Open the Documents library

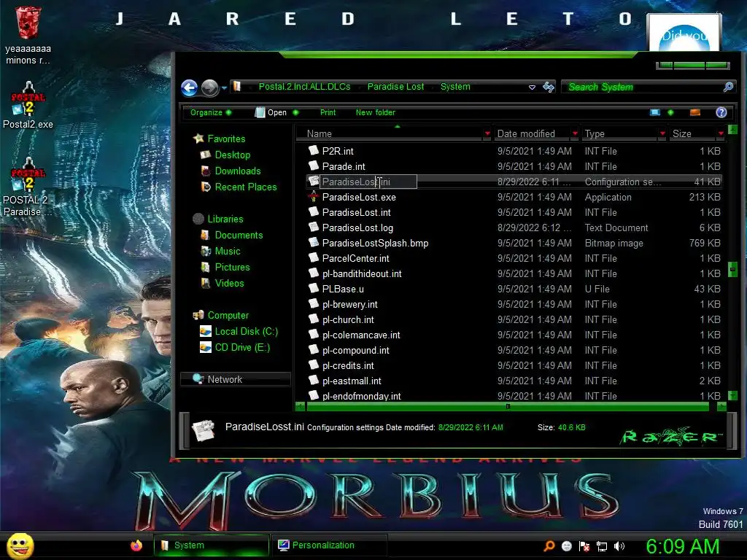[239, 236]
